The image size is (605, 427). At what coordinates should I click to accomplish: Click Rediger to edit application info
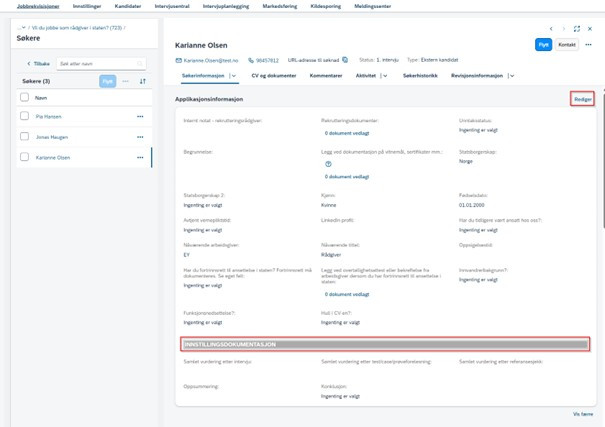coord(583,99)
